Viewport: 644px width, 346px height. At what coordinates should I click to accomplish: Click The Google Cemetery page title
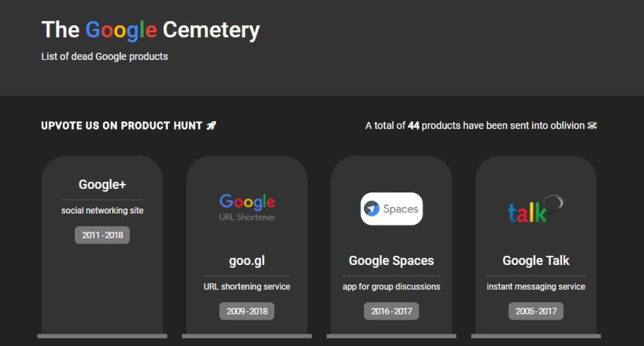tap(150, 30)
